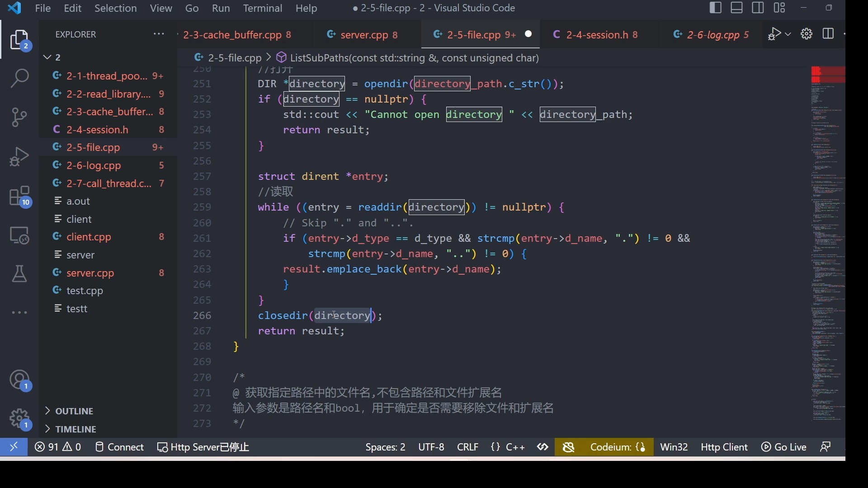The width and height of the screenshot is (868, 488).
Task: Click unsaved dot on 2-5-file.cpp tab
Action: [528, 34]
